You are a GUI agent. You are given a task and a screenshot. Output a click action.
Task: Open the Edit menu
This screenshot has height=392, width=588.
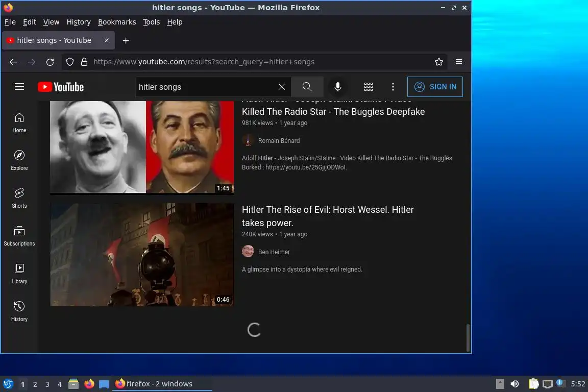click(x=30, y=22)
